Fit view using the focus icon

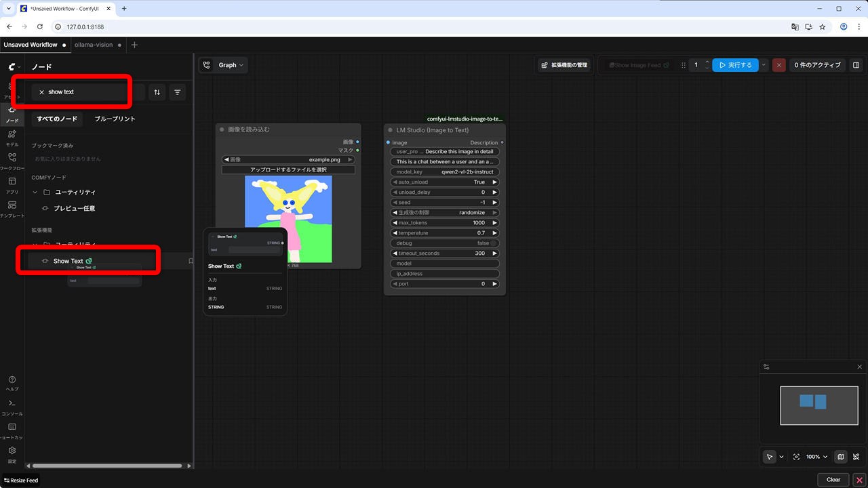796,457
